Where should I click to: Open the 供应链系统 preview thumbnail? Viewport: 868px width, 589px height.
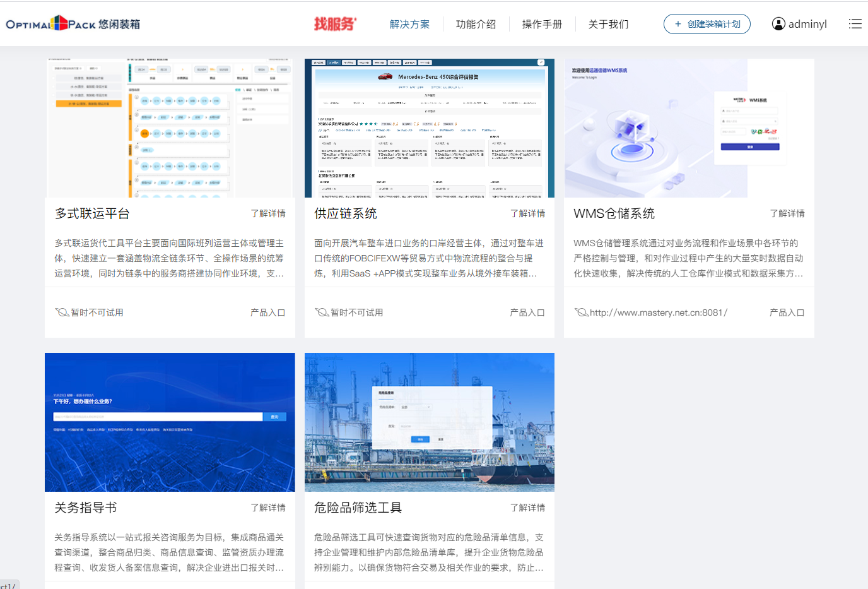430,128
